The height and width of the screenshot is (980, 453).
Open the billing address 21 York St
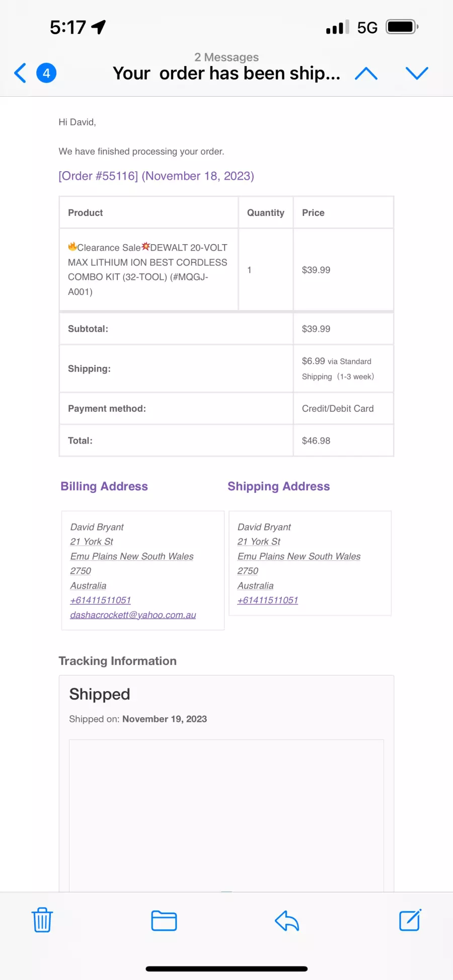(x=92, y=542)
